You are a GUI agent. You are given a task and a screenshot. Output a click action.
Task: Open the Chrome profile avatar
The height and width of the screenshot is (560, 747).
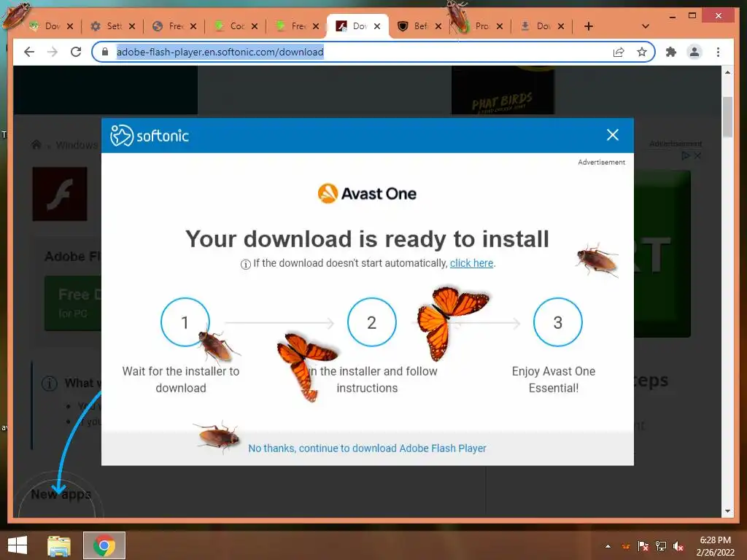coord(694,52)
